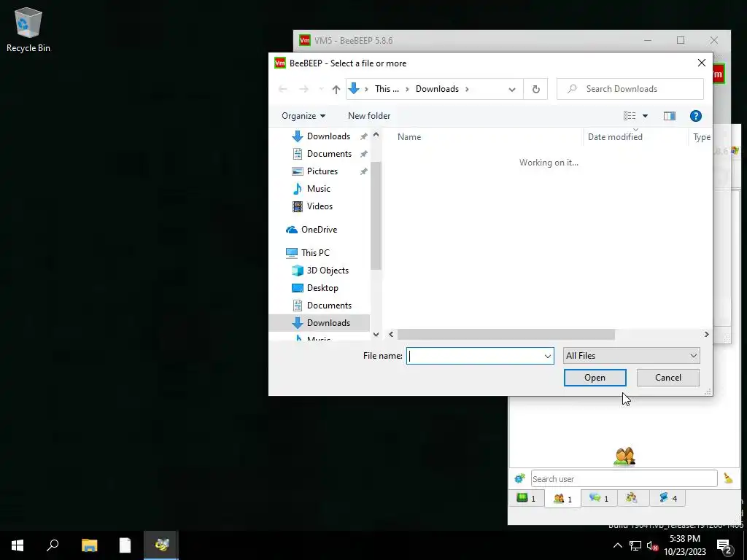Screen dimensions: 747x560
Task: Open the All Files type filter
Action: (631, 356)
